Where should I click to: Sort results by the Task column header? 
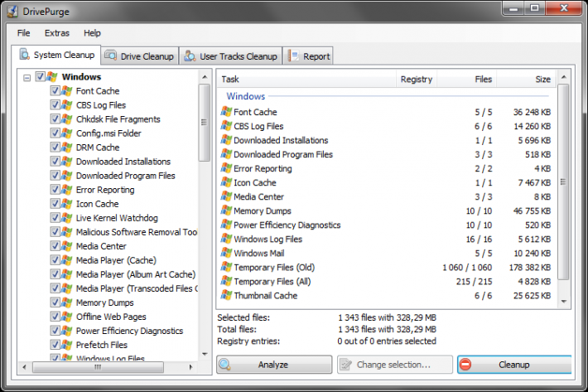click(306, 80)
